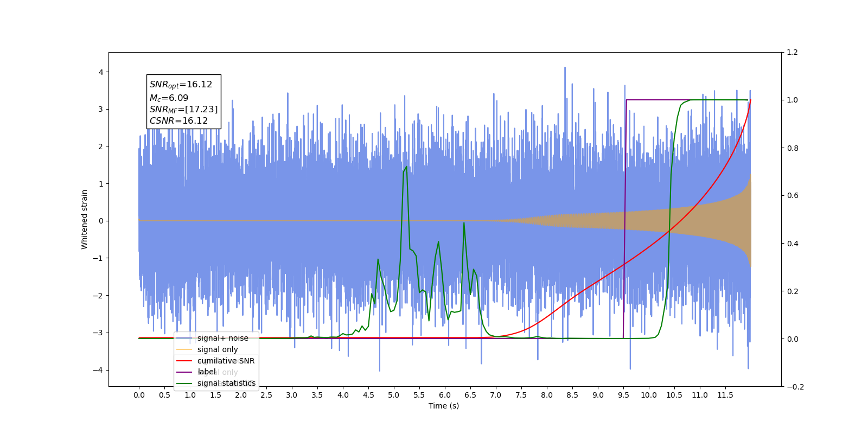Click the SNRopt=16.12 annotation text
Viewport: 868px width, 434px height.
pyautogui.click(x=181, y=85)
